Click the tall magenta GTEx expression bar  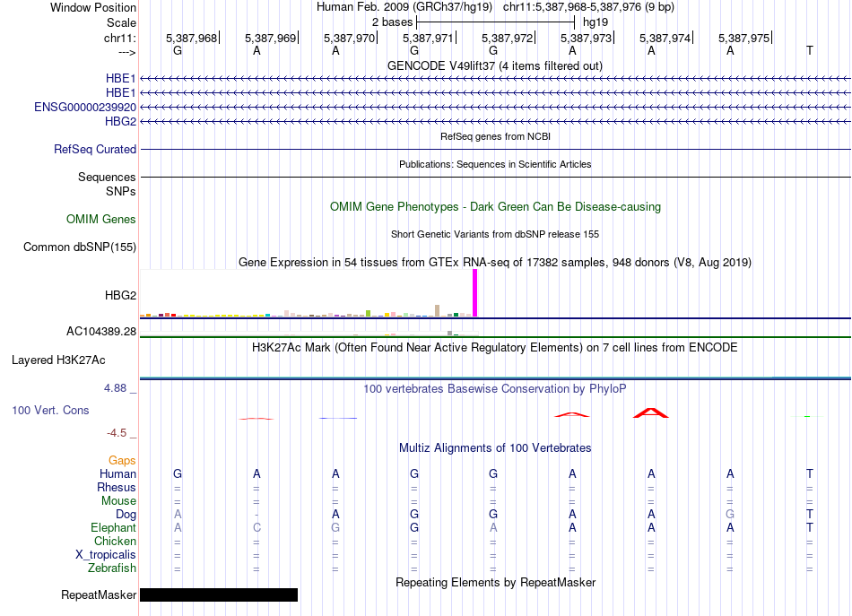pos(475,293)
